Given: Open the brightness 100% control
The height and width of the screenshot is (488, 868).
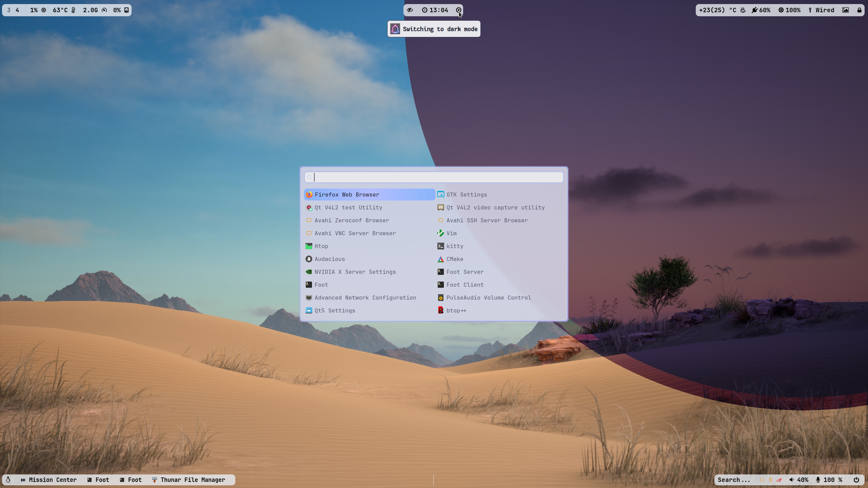Looking at the screenshot, I should point(789,10).
